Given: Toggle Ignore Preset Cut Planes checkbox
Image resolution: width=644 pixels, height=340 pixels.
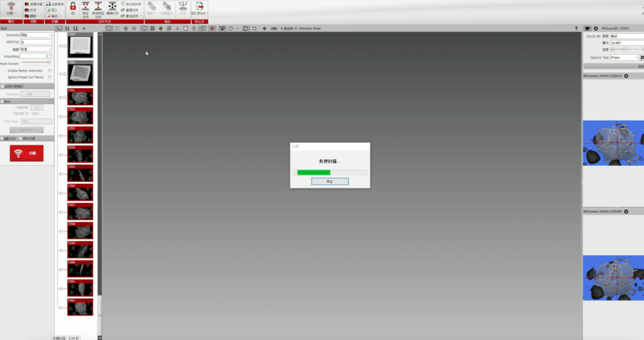Looking at the screenshot, I should [x=49, y=77].
